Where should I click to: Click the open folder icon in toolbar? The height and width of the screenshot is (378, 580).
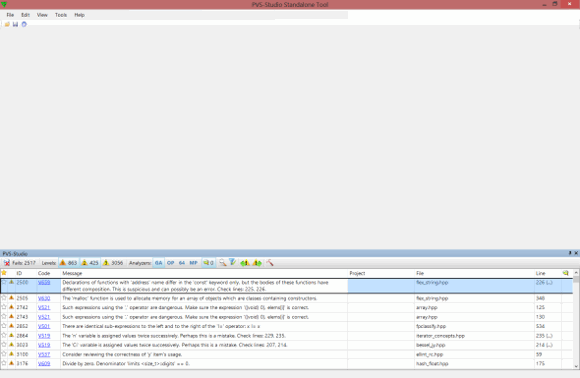click(x=7, y=24)
